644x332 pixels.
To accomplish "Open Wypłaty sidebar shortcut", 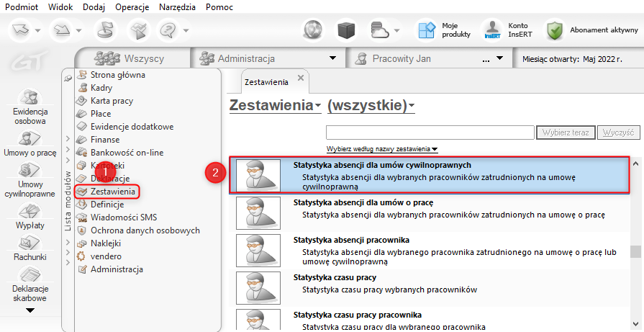I will 30,217.
